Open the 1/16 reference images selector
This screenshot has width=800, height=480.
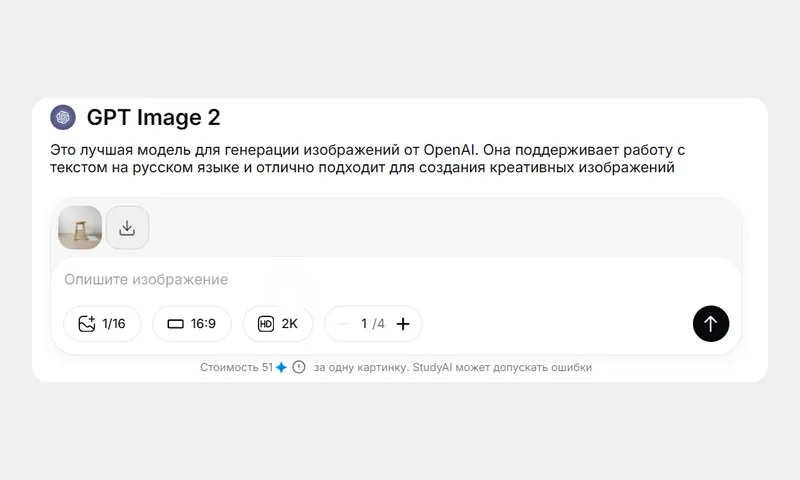pyautogui.click(x=102, y=324)
